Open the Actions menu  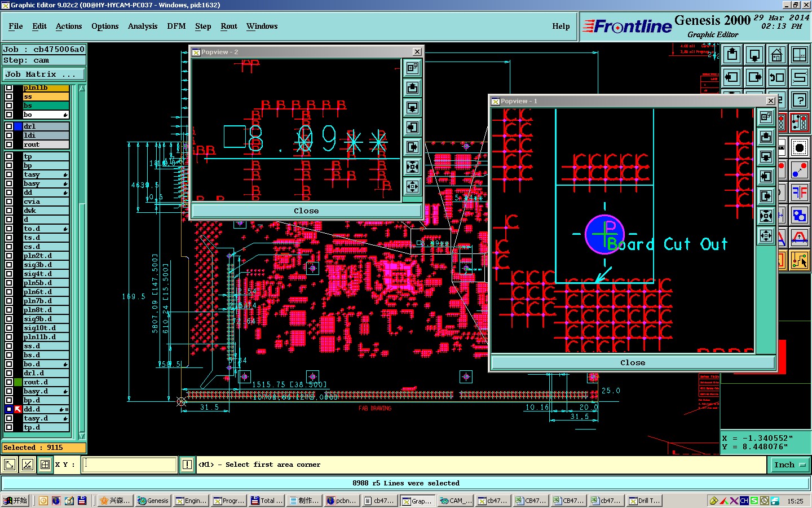[69, 27]
